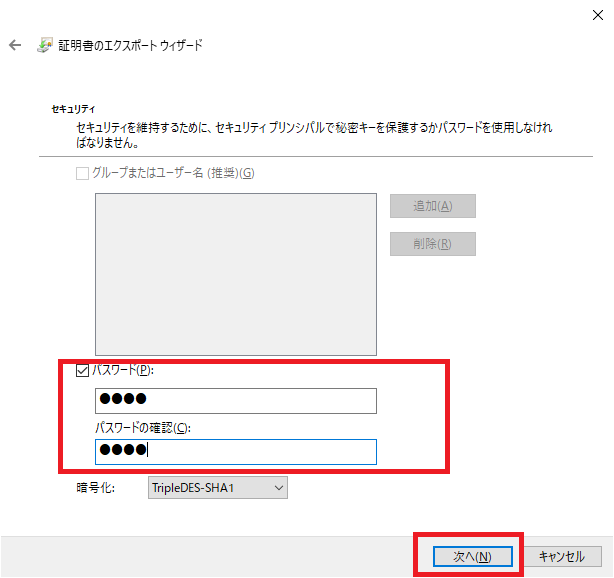This screenshot has height=578, width=614.
Task: Click the 追加(A) button
Action: tap(433, 206)
